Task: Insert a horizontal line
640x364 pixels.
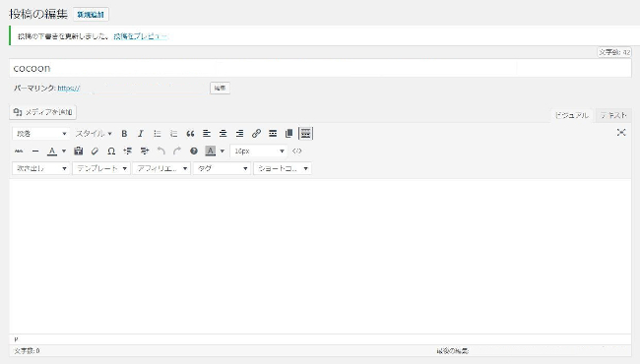Action: [35, 152]
